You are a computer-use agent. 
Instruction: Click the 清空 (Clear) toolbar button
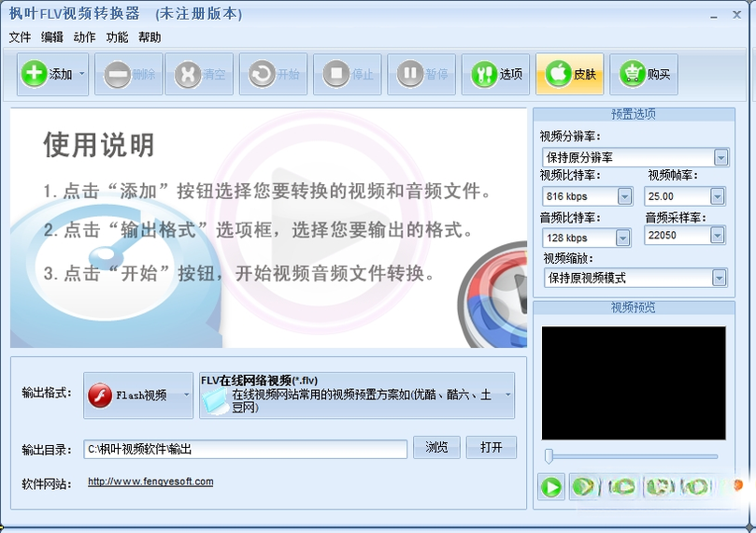(199, 74)
